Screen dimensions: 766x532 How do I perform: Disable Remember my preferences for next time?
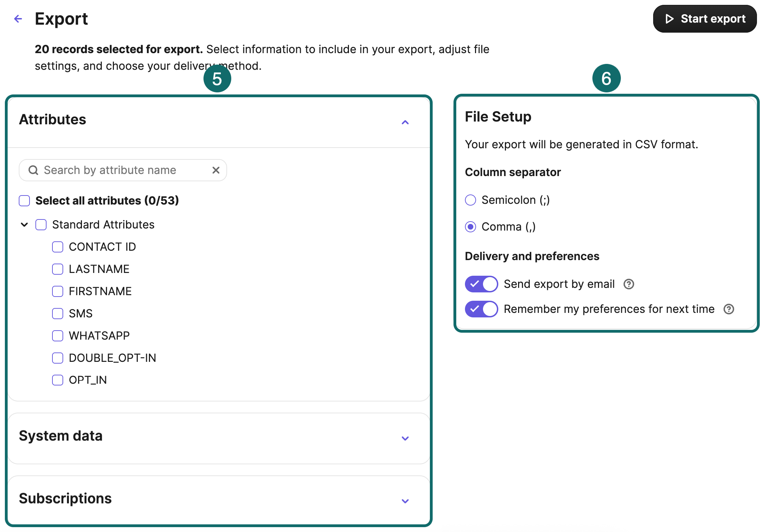point(481,309)
